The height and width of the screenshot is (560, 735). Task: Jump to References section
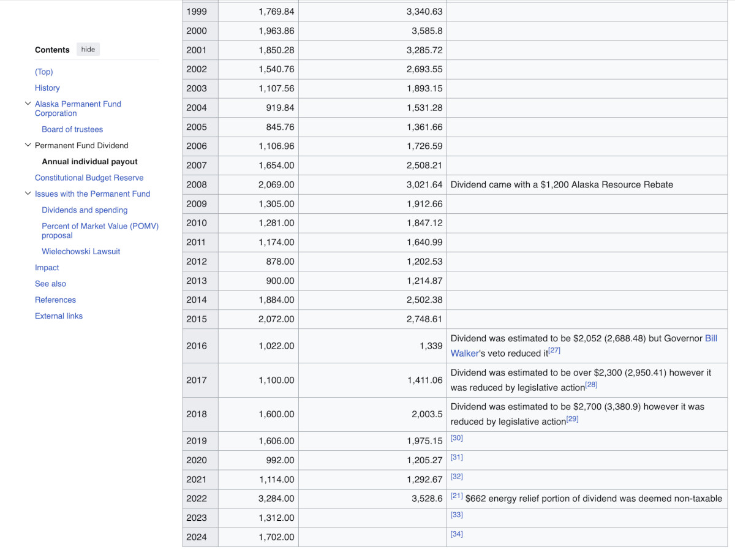55,300
